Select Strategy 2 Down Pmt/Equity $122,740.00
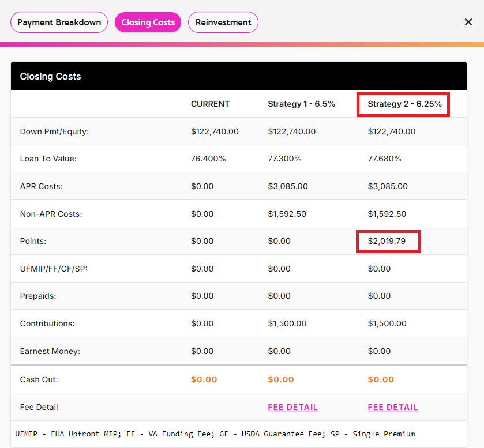The height and width of the screenshot is (448, 484). click(391, 131)
